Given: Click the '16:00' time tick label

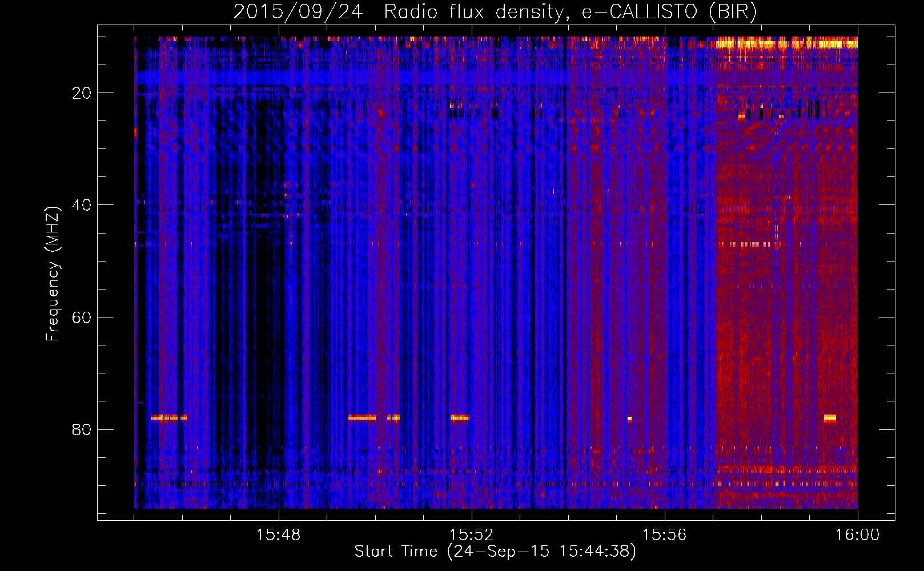Looking at the screenshot, I should [x=858, y=535].
